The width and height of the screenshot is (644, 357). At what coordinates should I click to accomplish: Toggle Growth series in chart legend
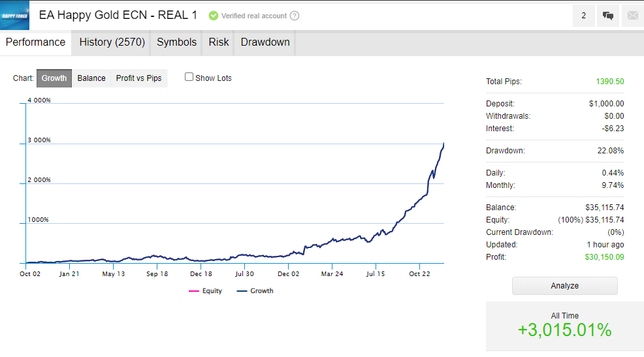point(255,291)
